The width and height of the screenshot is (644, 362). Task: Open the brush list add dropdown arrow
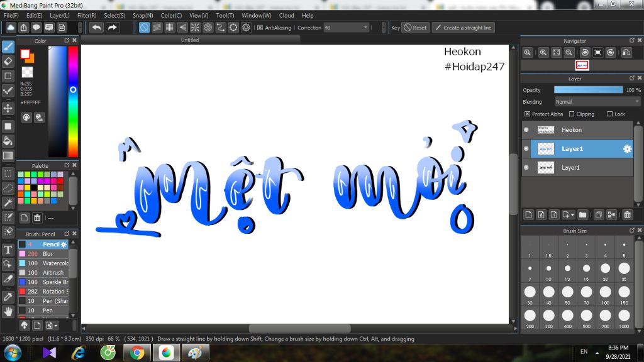(56, 326)
